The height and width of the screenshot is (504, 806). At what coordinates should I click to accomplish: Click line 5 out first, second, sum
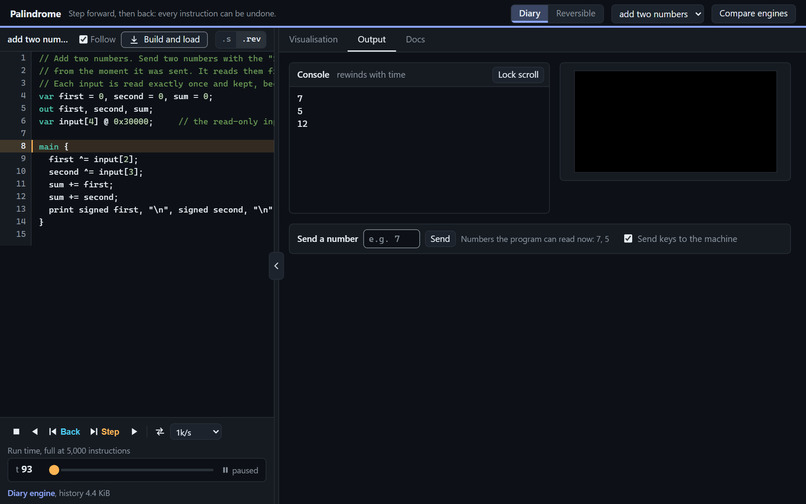[96, 109]
